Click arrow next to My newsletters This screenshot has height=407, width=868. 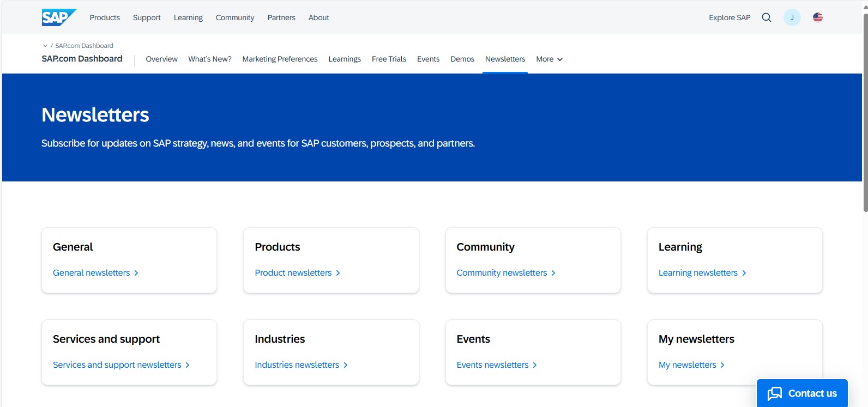pyautogui.click(x=722, y=365)
